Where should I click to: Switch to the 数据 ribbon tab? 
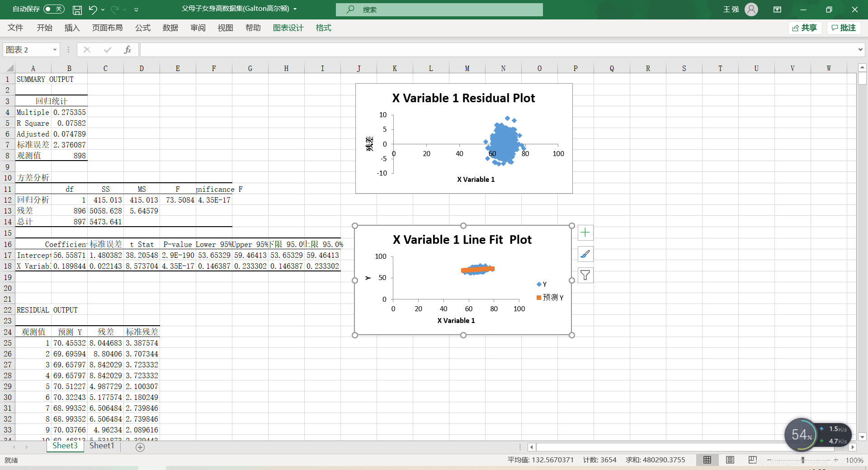170,28
